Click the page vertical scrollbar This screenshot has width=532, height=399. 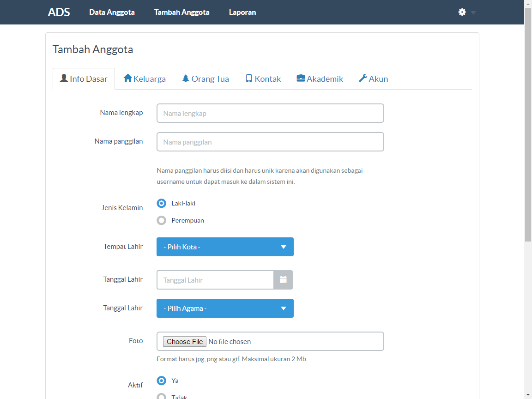coord(528,139)
